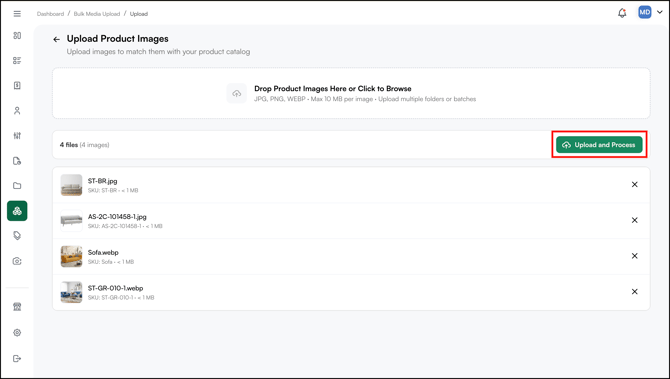Open the Sofa.webp thumbnail
Image resolution: width=670 pixels, height=379 pixels.
(x=71, y=256)
